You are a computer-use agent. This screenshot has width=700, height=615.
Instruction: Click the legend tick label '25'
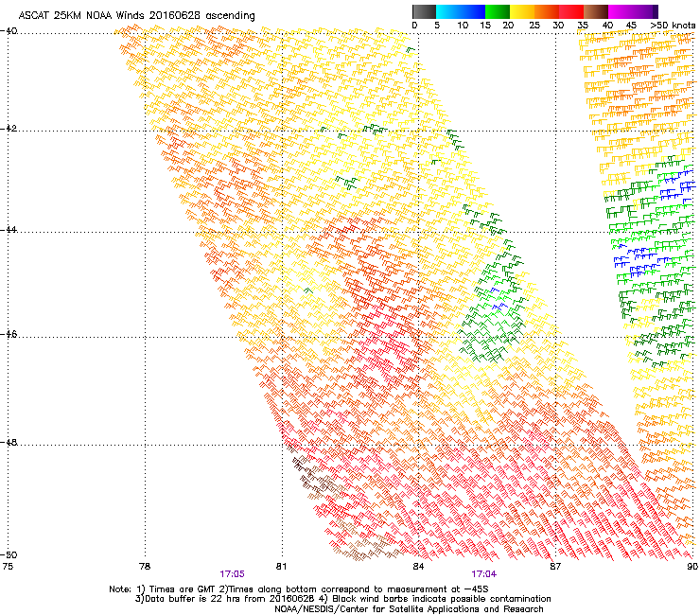(x=534, y=26)
